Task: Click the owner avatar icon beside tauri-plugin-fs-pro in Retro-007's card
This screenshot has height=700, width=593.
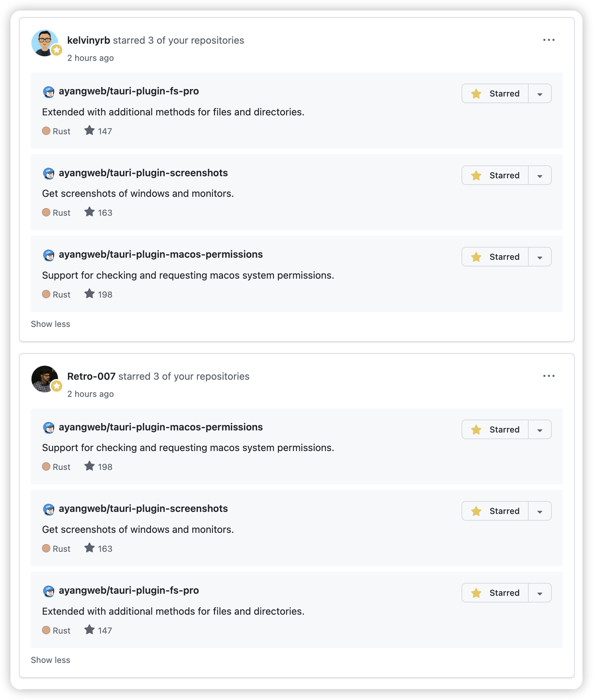Action: [49, 591]
